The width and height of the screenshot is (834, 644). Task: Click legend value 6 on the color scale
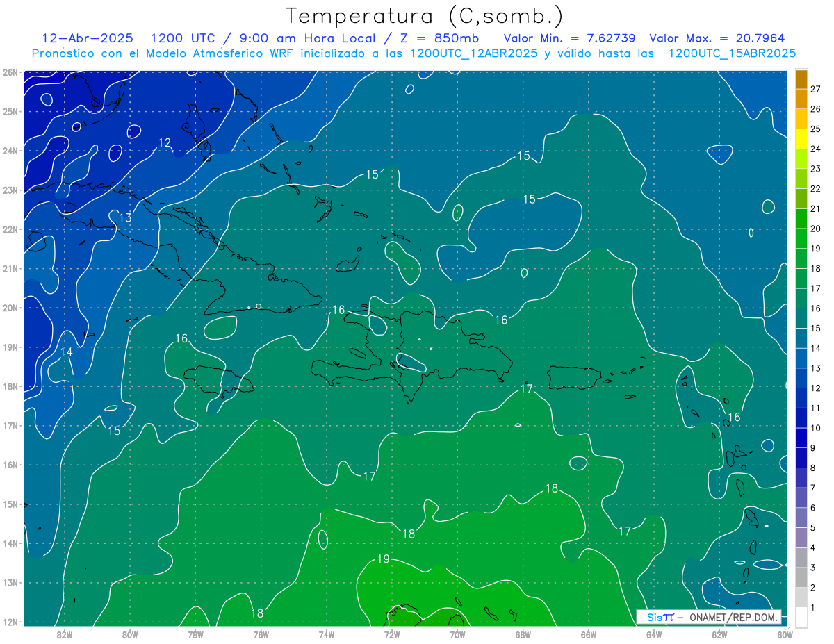point(812,508)
